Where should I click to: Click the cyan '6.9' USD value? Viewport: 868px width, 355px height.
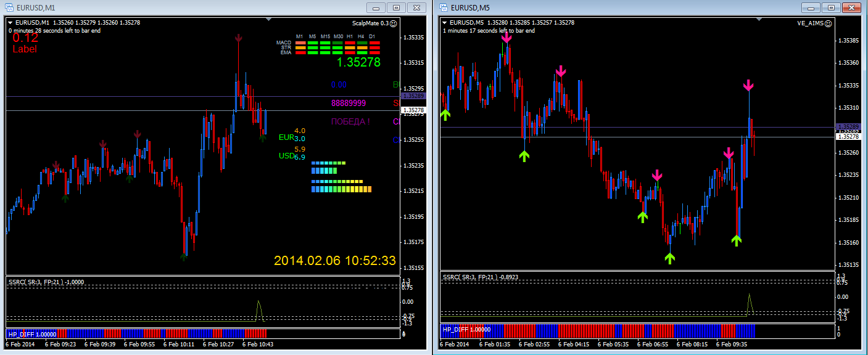[x=300, y=157]
